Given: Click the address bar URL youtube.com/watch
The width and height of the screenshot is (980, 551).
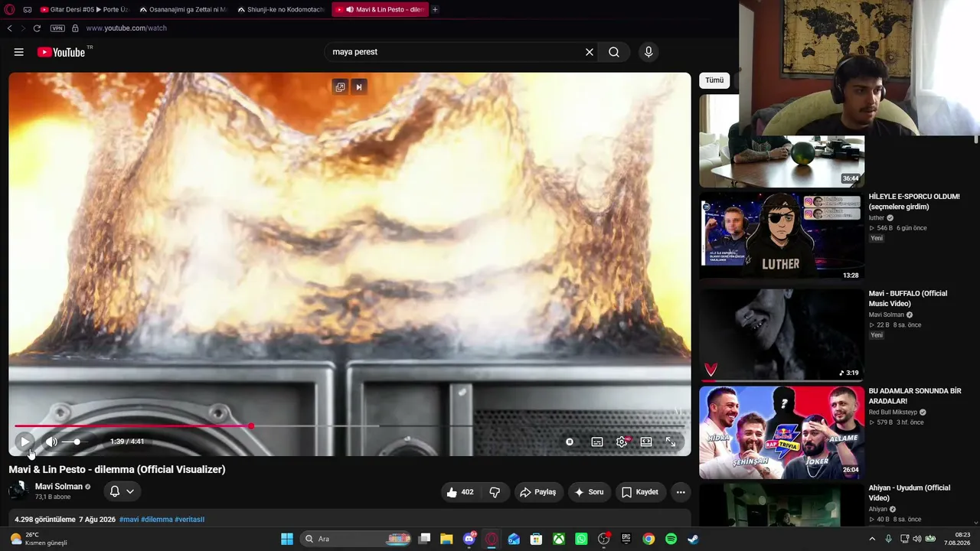Looking at the screenshot, I should pyautogui.click(x=126, y=28).
